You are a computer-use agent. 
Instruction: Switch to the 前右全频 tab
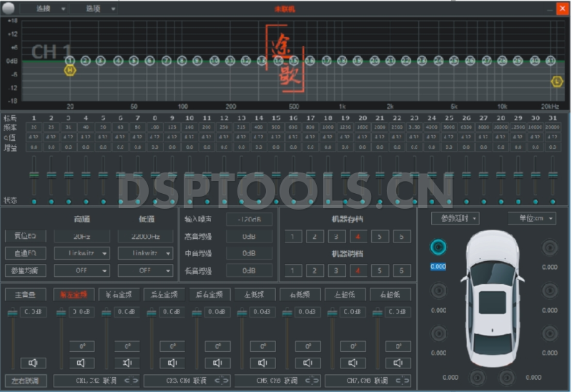click(x=119, y=295)
